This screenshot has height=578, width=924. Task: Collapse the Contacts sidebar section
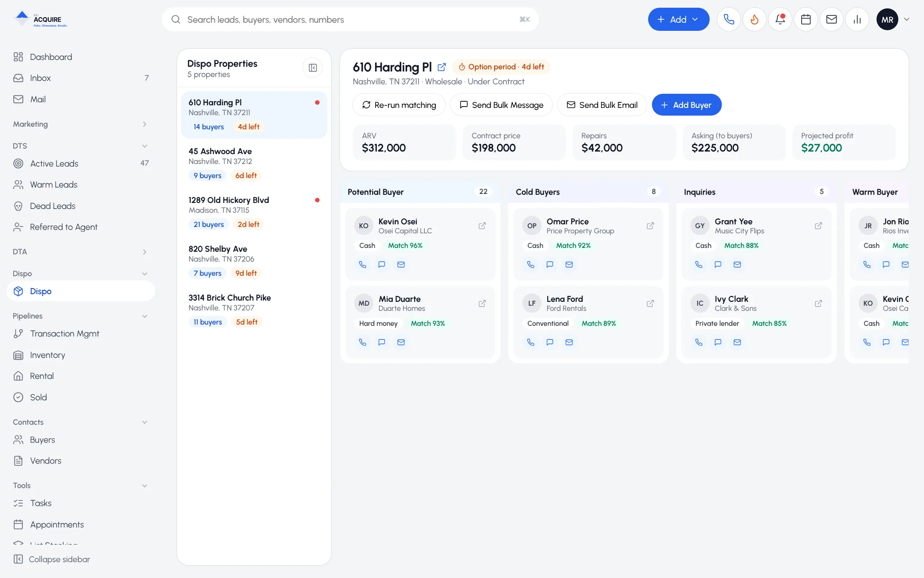[x=80, y=422]
